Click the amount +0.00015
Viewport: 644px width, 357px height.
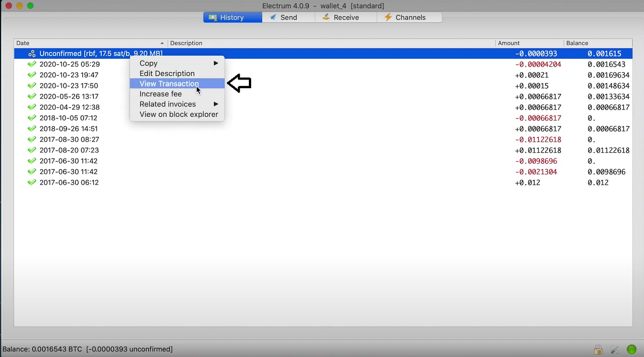pyautogui.click(x=532, y=86)
